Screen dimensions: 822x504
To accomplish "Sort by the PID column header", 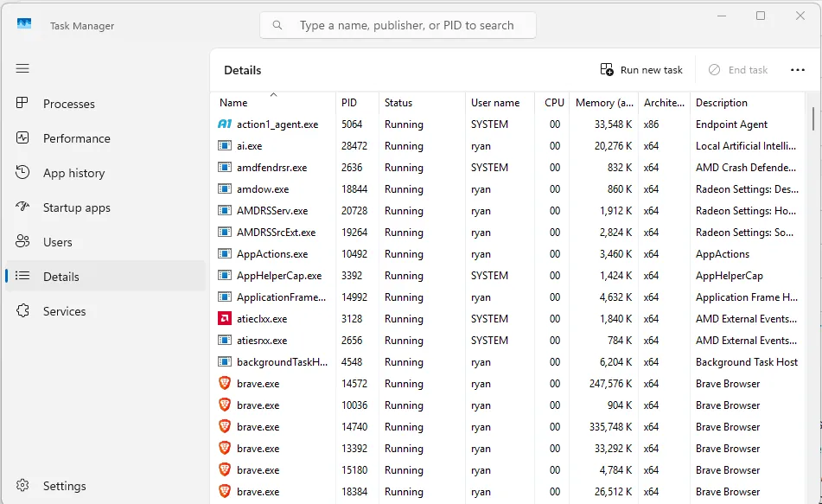I will (x=357, y=102).
